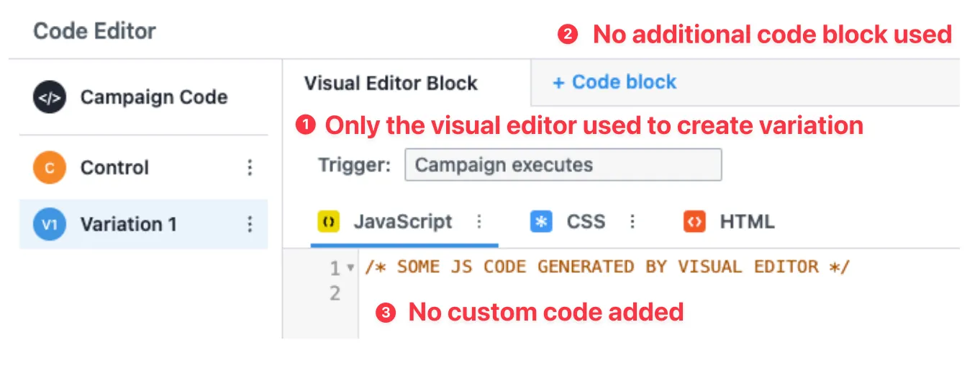This screenshot has height=371, width=980.
Task: Select Campaign Code in the sidebar
Action: [x=143, y=97]
